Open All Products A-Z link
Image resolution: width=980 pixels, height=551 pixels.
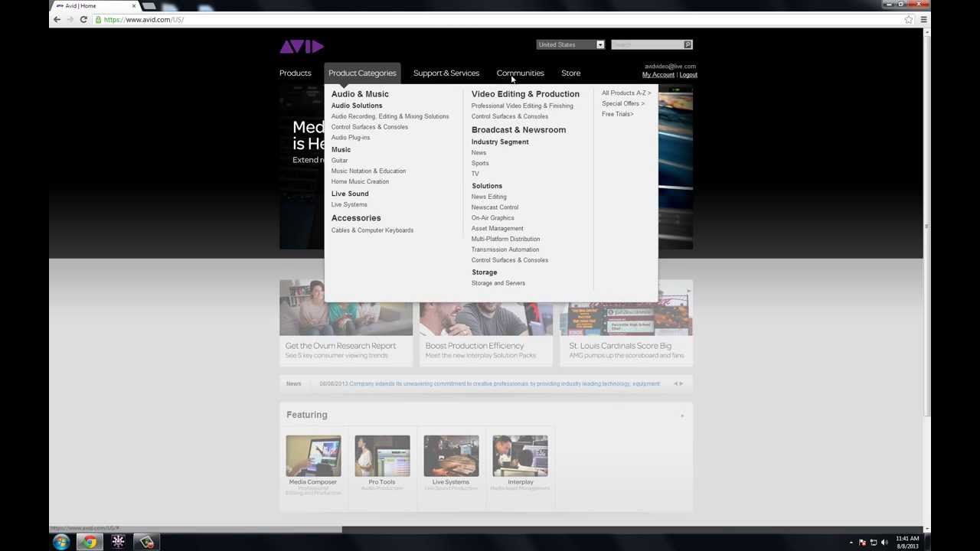tap(626, 93)
